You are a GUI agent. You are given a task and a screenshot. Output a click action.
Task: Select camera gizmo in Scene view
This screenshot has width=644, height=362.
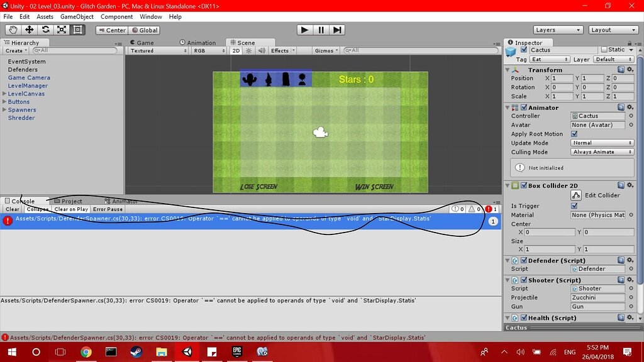[x=320, y=132]
